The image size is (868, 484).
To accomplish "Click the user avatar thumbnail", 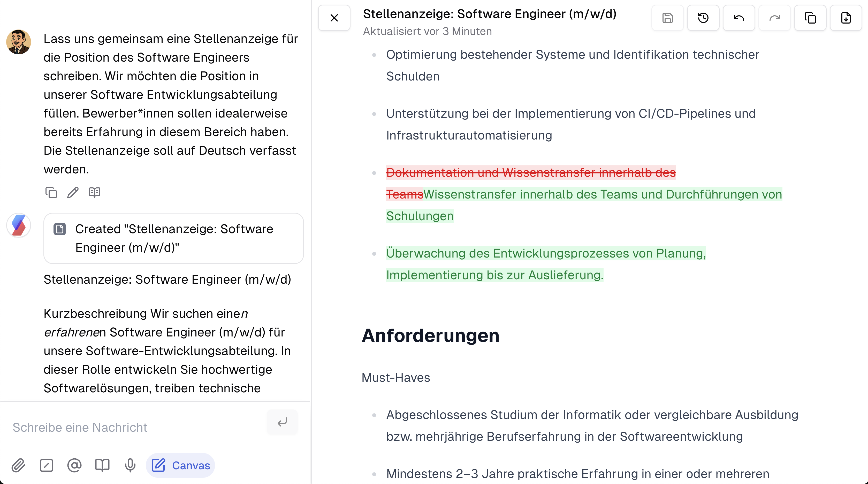I will (19, 42).
